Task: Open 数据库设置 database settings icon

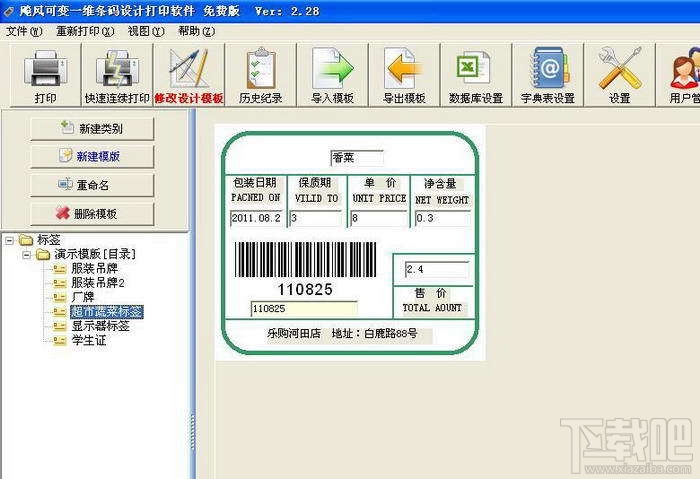Action: (x=476, y=75)
